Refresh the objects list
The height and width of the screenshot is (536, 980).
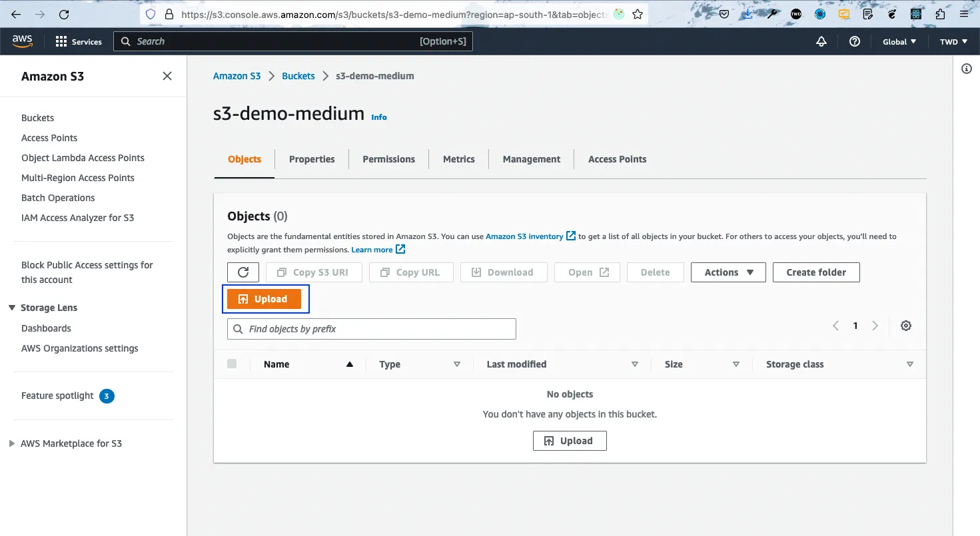click(243, 272)
